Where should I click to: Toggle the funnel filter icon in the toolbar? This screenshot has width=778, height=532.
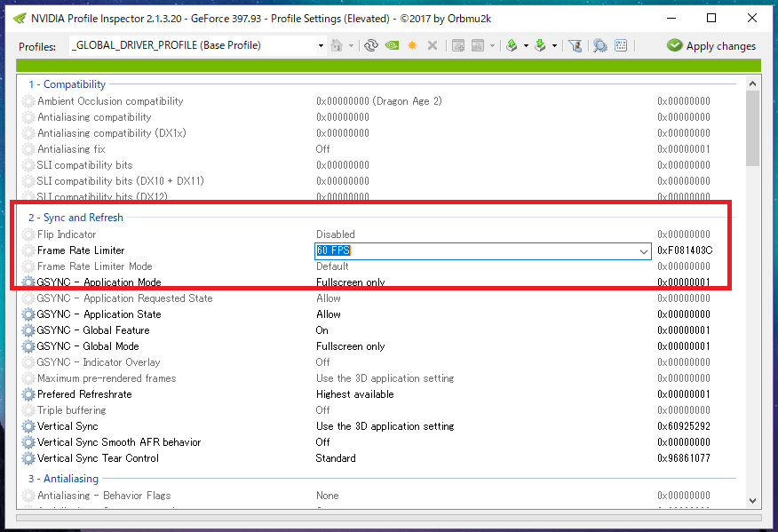(x=576, y=45)
